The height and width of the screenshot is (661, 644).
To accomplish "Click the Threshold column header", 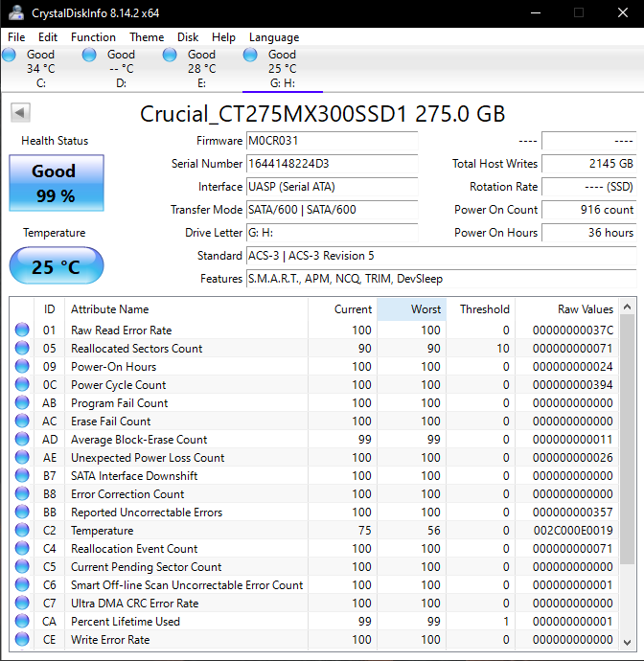I will pos(481,309).
